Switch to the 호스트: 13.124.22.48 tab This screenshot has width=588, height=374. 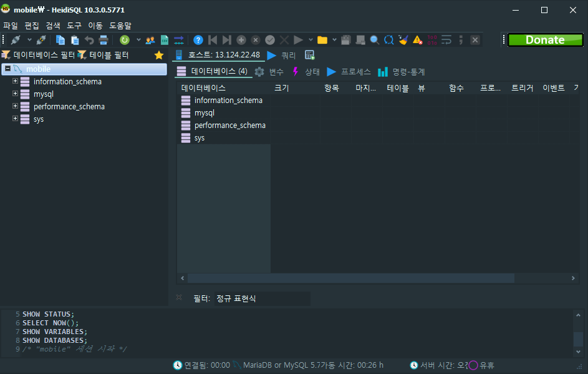click(218, 55)
